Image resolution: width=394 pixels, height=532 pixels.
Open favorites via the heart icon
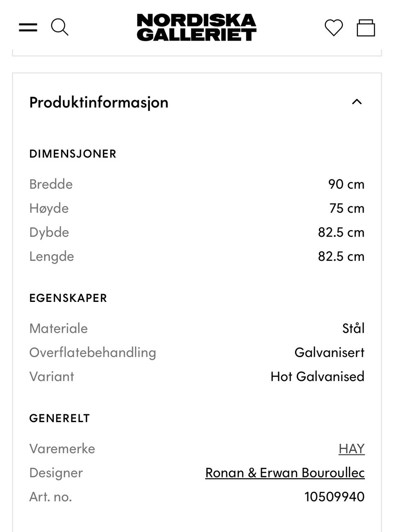(334, 28)
